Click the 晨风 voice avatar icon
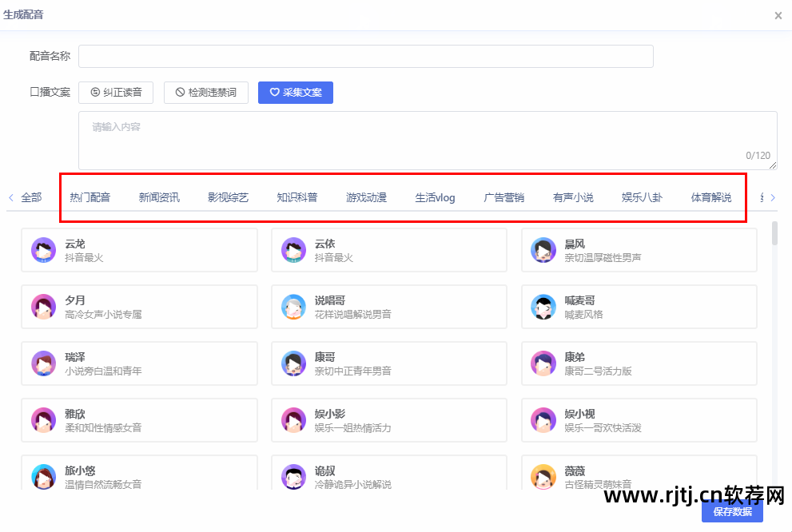This screenshot has height=532, width=792. pos(543,250)
